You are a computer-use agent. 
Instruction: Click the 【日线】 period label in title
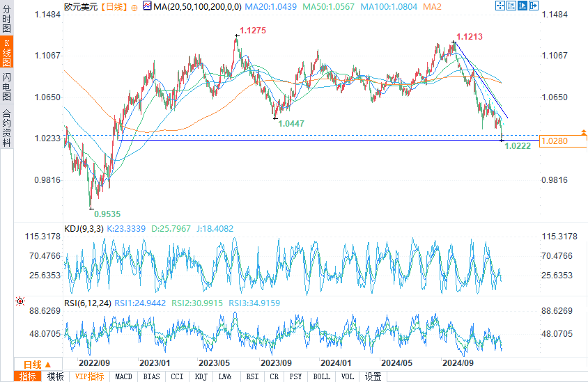114,7
